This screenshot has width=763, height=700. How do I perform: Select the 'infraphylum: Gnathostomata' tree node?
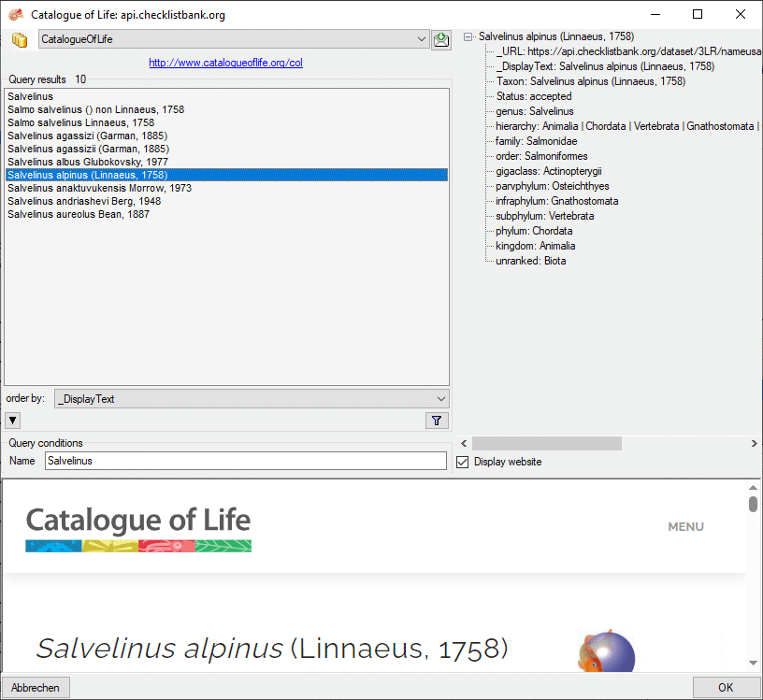(x=556, y=201)
